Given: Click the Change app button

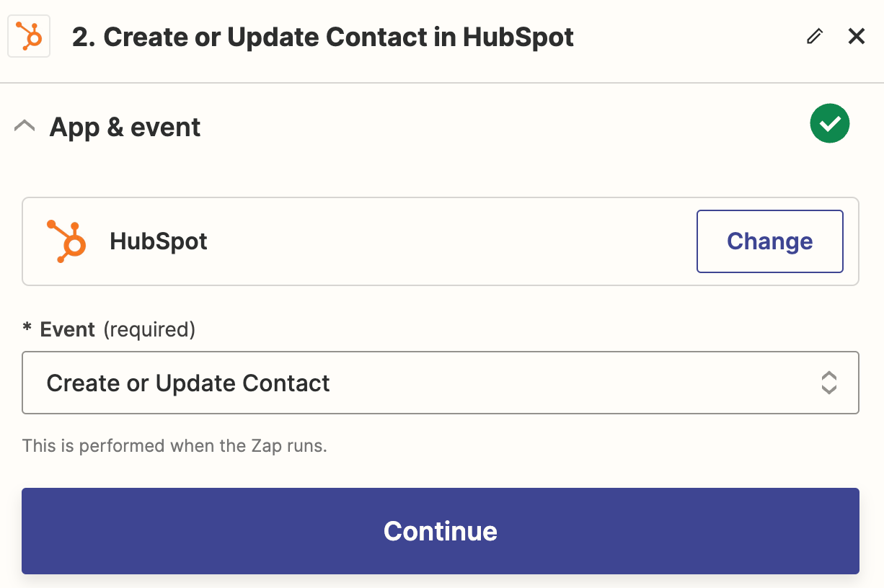Looking at the screenshot, I should 770,241.
